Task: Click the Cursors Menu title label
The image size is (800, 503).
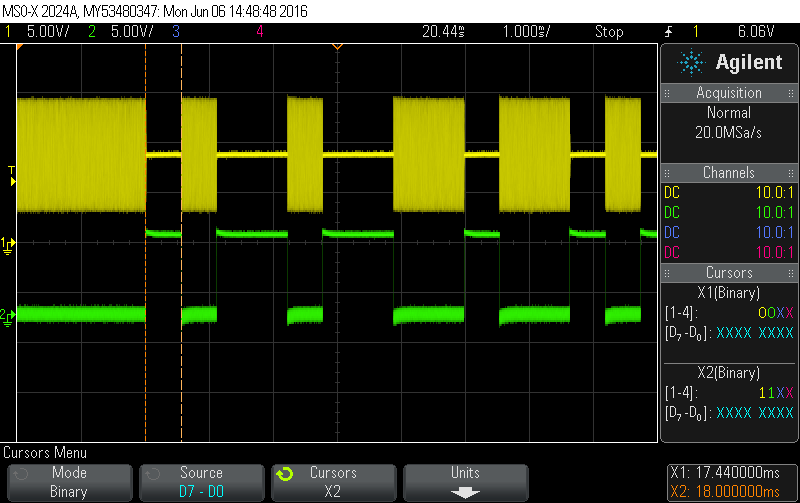Action: (x=45, y=453)
